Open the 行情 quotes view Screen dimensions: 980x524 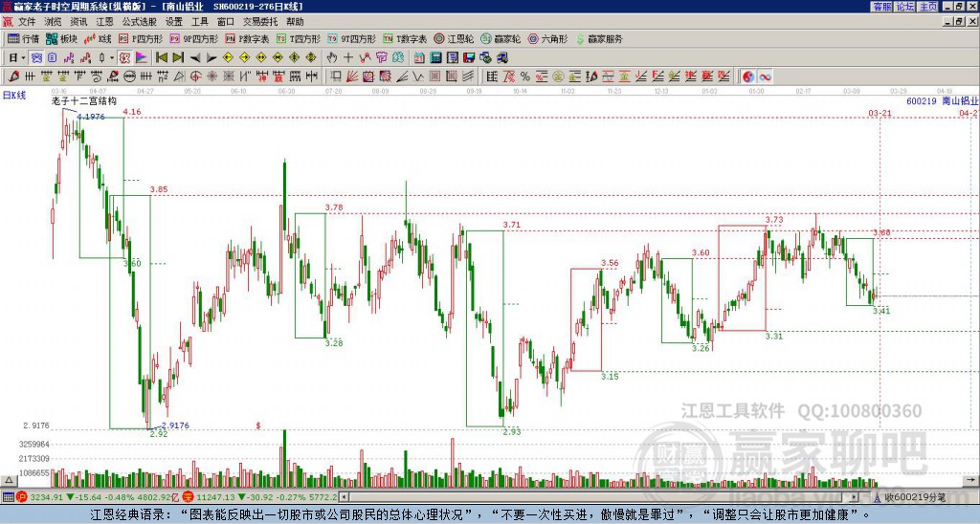click(23, 38)
